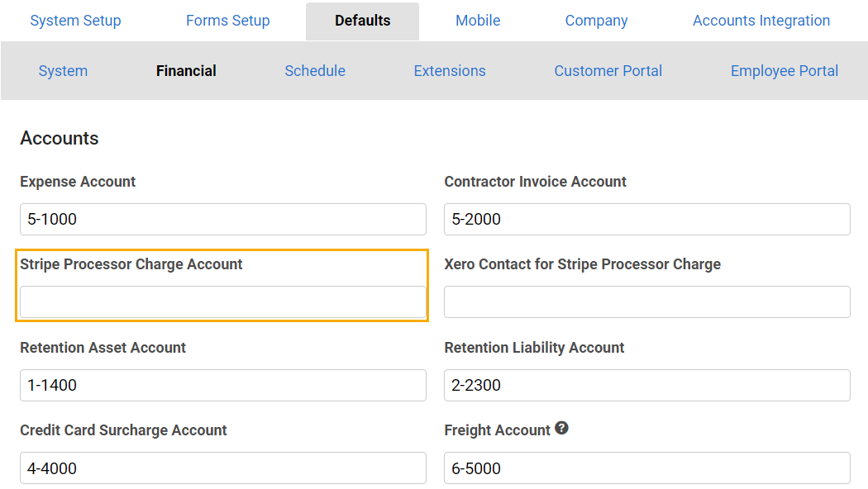Click the Credit Card Surcharge Account field
The width and height of the screenshot is (868, 489).
coord(223,468)
